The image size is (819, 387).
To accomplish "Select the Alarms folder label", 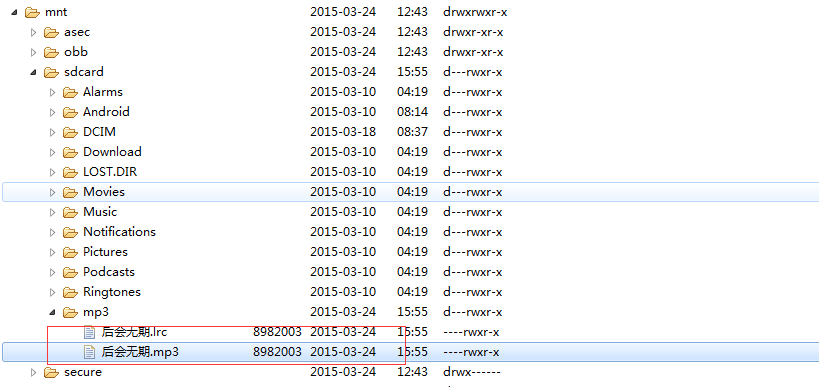I will tap(103, 92).
